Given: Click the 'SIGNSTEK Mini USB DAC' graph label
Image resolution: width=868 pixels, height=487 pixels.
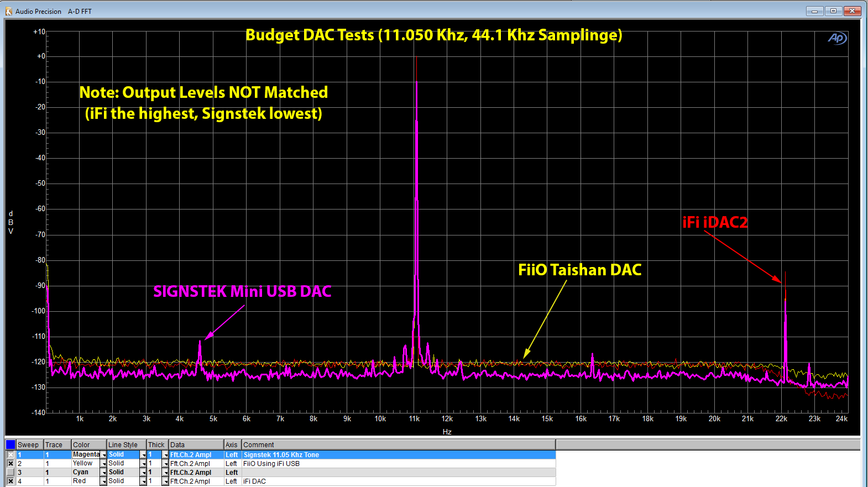Looking at the screenshot, I should (x=242, y=291).
